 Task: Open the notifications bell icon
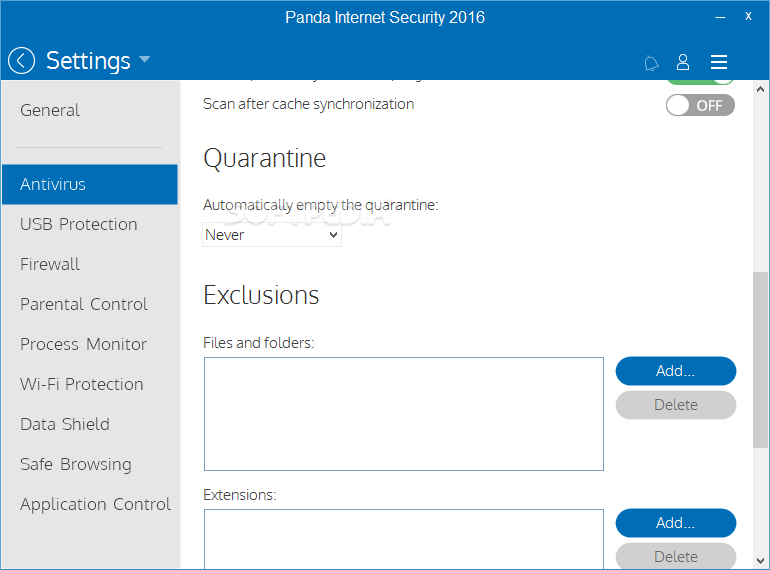[x=651, y=63]
